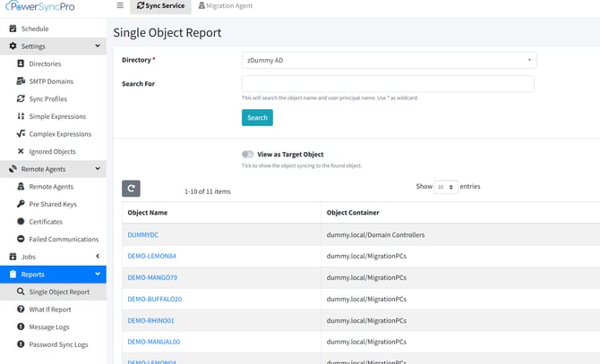Open the What If Report page
Viewport: 600px width, 364px height.
(50, 309)
